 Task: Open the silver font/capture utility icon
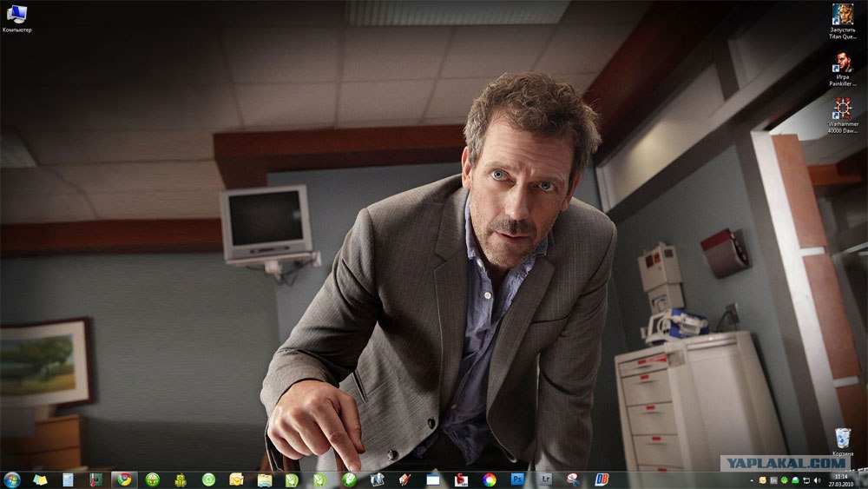[377, 479]
